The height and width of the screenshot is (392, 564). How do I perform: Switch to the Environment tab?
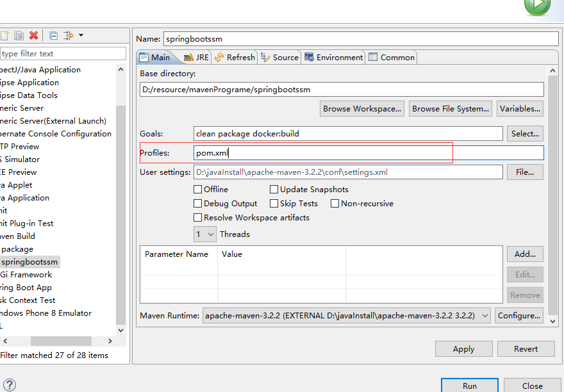pos(333,58)
